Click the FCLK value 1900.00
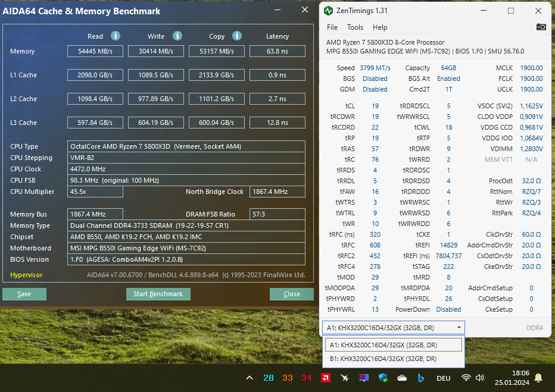Viewport: 555px width, 392px height. click(531, 79)
